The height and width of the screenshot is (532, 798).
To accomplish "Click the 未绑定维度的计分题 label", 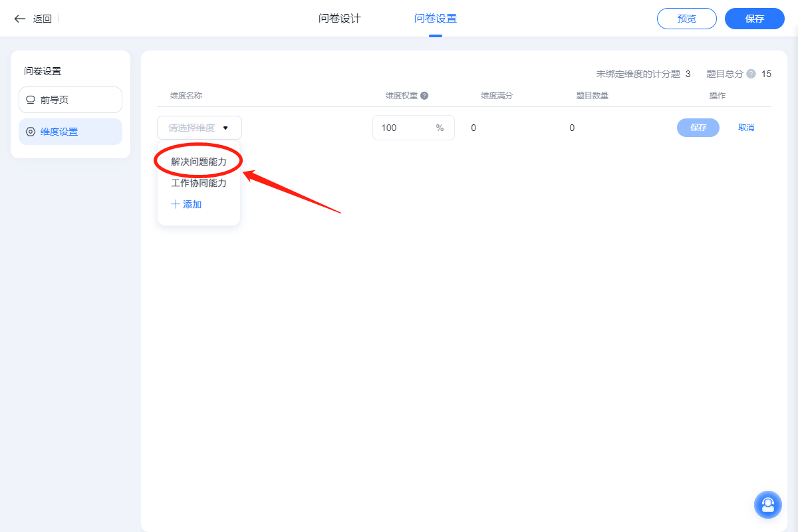I will click(638, 74).
